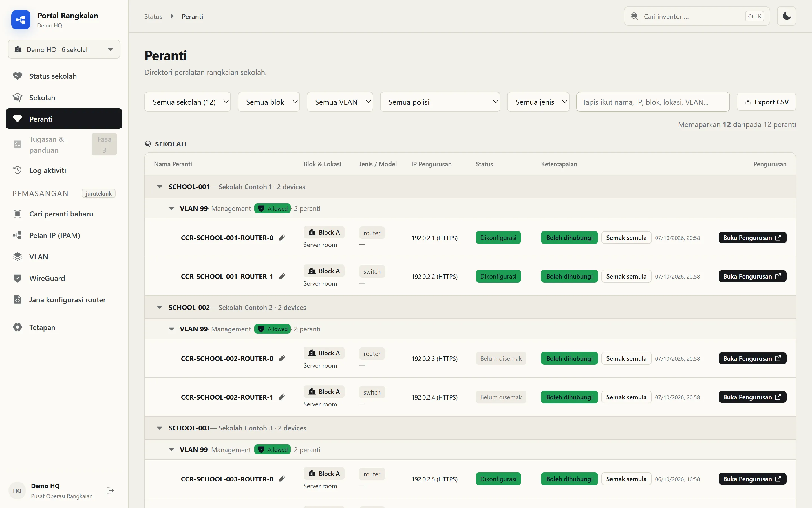This screenshot has width=812, height=508.
Task: Click the Export CSV button
Action: (766, 102)
